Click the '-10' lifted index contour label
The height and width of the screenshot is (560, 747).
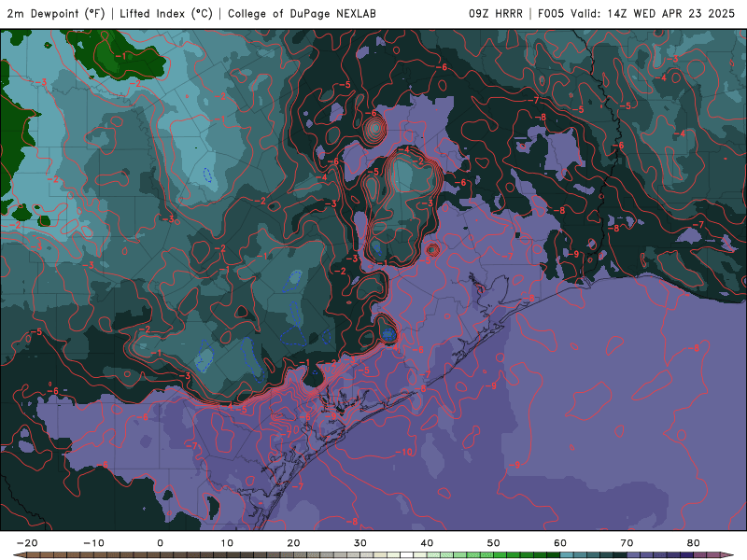click(404, 452)
